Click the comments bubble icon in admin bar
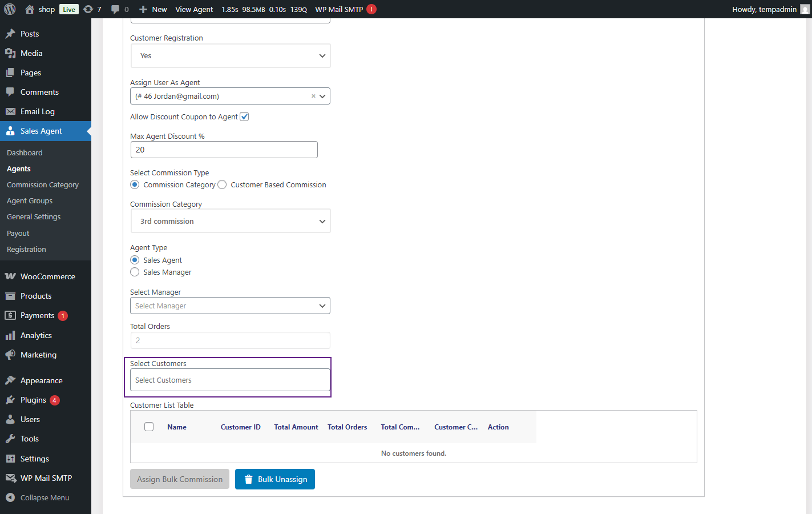 pyautogui.click(x=115, y=9)
